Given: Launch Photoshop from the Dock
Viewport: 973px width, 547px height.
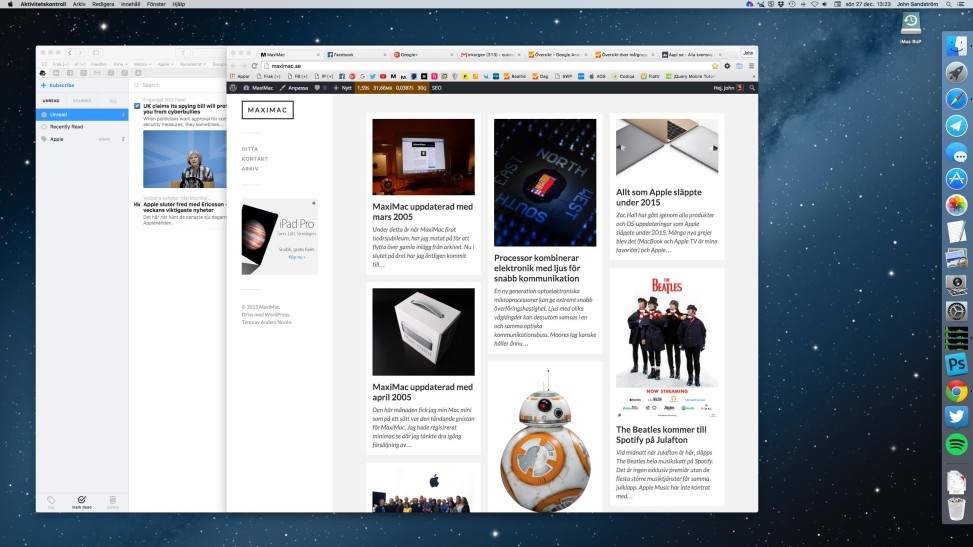Looking at the screenshot, I should click(956, 364).
